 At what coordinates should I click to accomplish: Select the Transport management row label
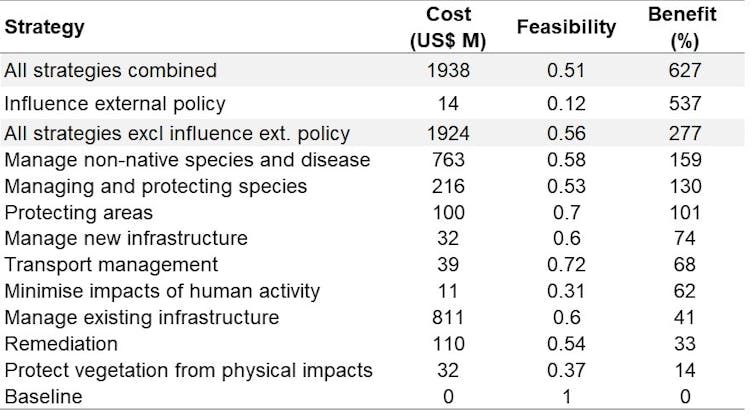111,265
